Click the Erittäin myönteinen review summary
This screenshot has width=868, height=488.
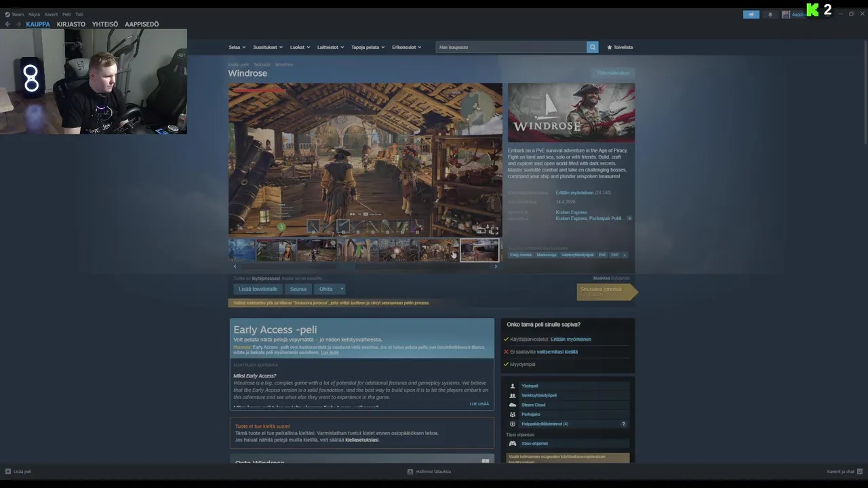574,192
